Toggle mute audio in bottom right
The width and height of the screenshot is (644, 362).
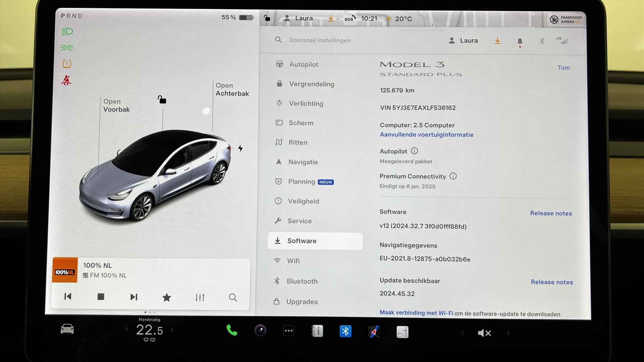[484, 333]
